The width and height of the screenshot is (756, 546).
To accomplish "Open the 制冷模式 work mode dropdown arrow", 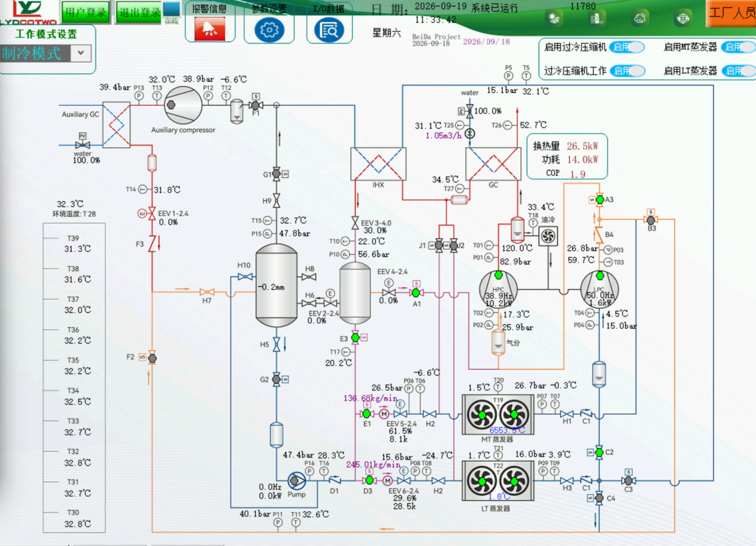I will pos(81,53).
